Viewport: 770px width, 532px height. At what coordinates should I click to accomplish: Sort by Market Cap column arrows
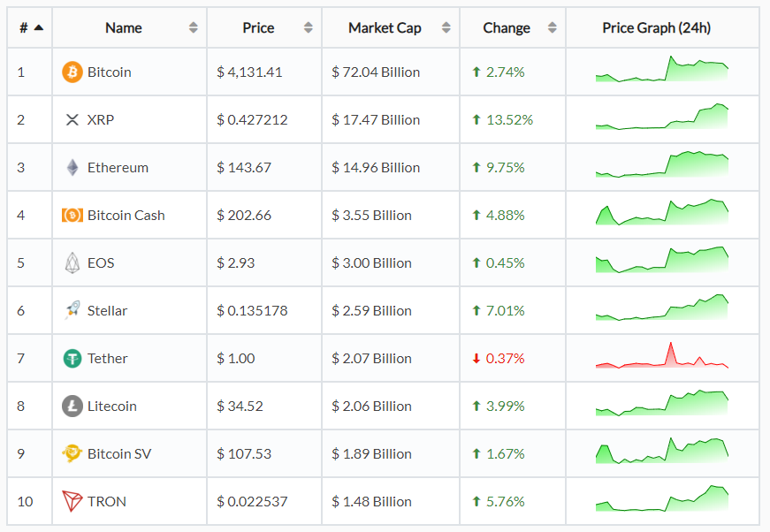(x=446, y=28)
